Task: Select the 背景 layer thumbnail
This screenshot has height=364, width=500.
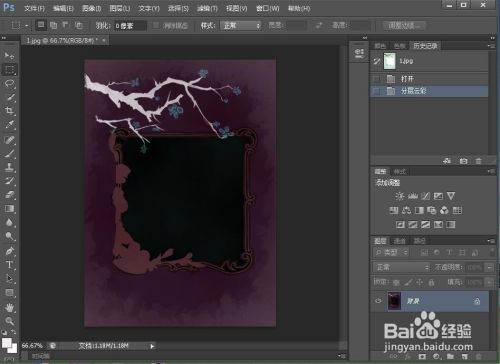Action: pos(394,301)
